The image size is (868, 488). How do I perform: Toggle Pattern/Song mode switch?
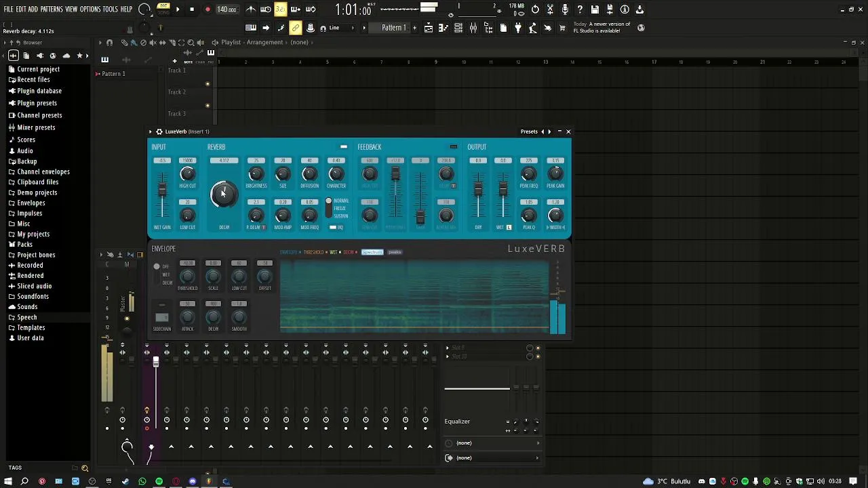(x=163, y=9)
